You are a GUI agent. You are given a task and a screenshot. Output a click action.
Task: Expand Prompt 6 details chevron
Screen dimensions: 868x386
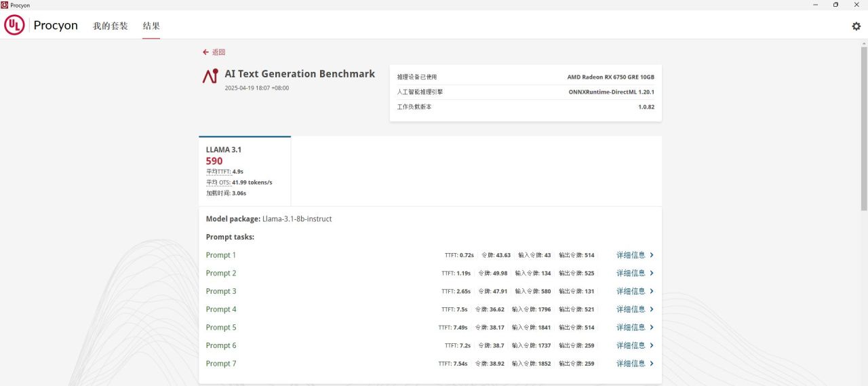[x=652, y=345]
